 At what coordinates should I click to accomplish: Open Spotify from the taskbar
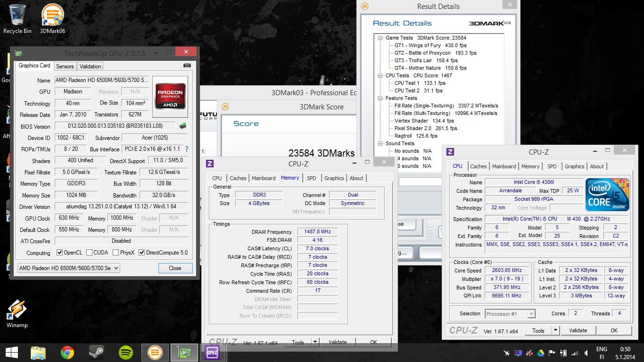tap(125, 352)
